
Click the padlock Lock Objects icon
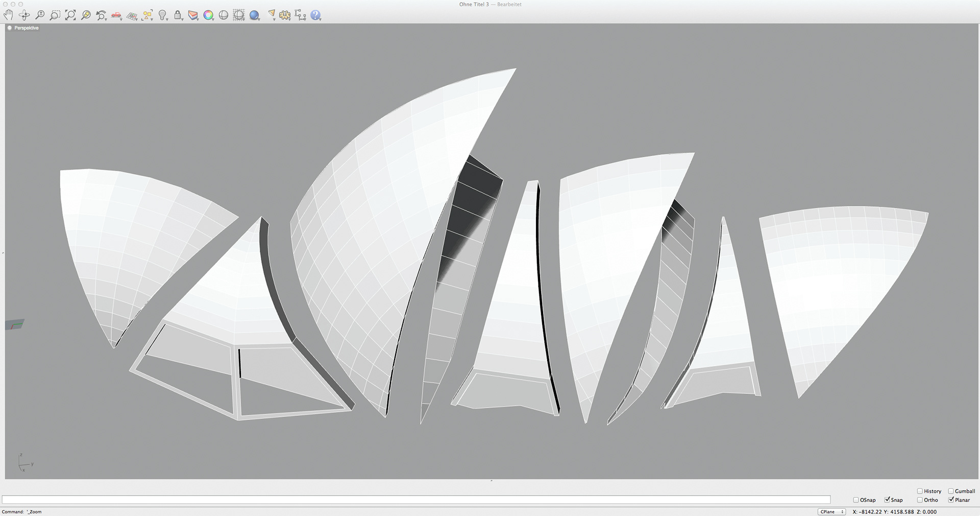[177, 15]
